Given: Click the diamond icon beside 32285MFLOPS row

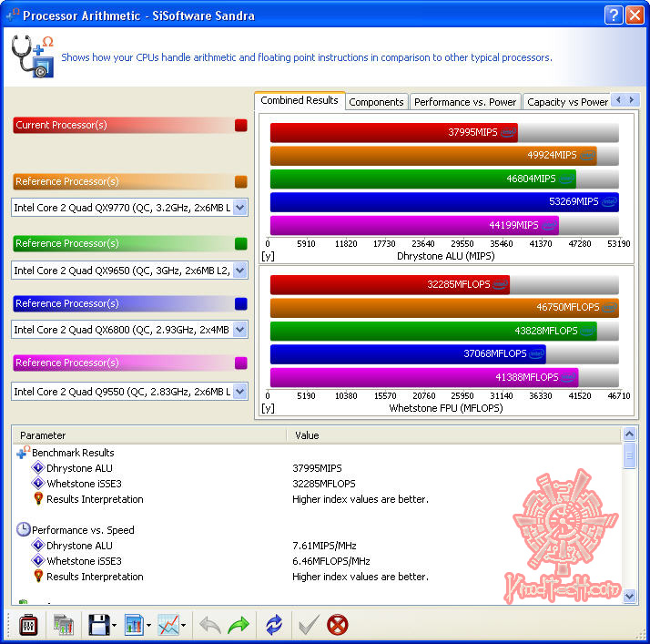Looking at the screenshot, I should click(38, 483).
